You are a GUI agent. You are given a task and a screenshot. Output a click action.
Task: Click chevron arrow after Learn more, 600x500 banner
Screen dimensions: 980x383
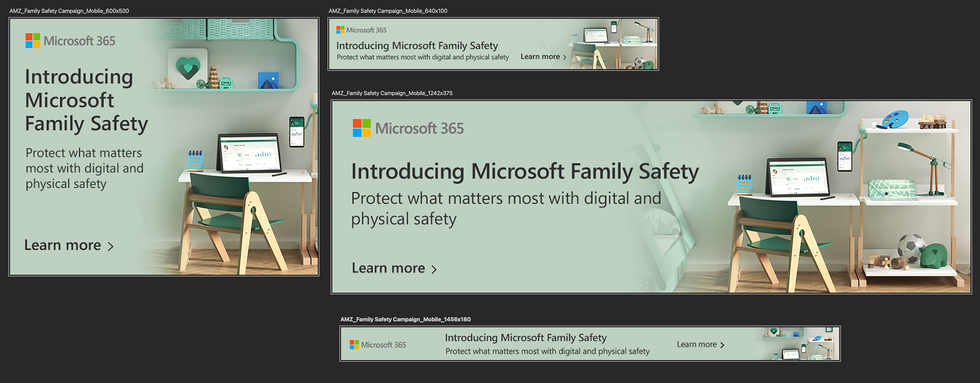point(110,246)
